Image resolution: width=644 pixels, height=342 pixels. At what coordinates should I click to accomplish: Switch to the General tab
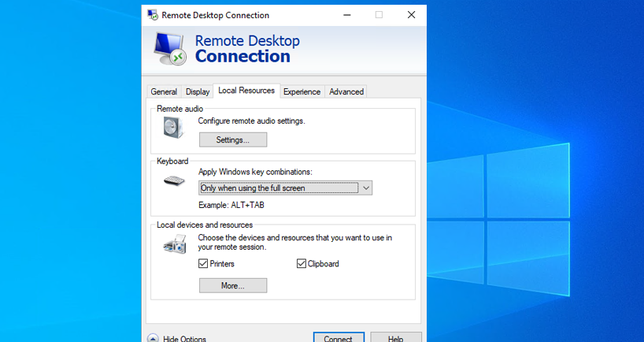coord(164,91)
